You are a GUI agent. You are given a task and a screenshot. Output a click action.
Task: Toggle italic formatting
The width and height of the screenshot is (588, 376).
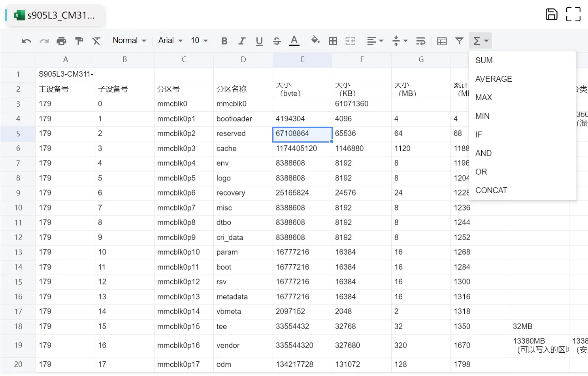(x=242, y=41)
